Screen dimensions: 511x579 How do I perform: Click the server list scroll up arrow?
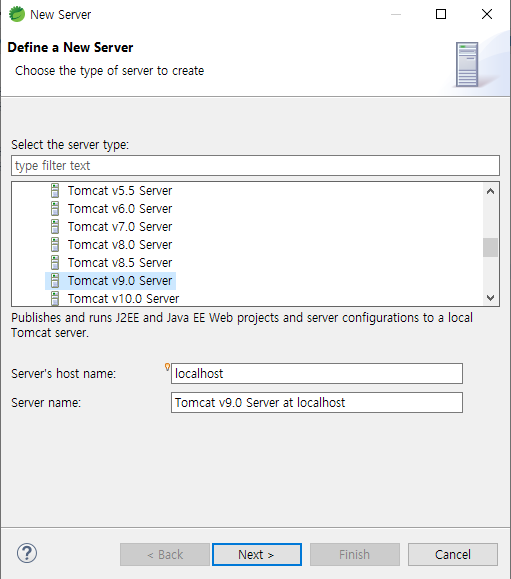click(x=490, y=191)
